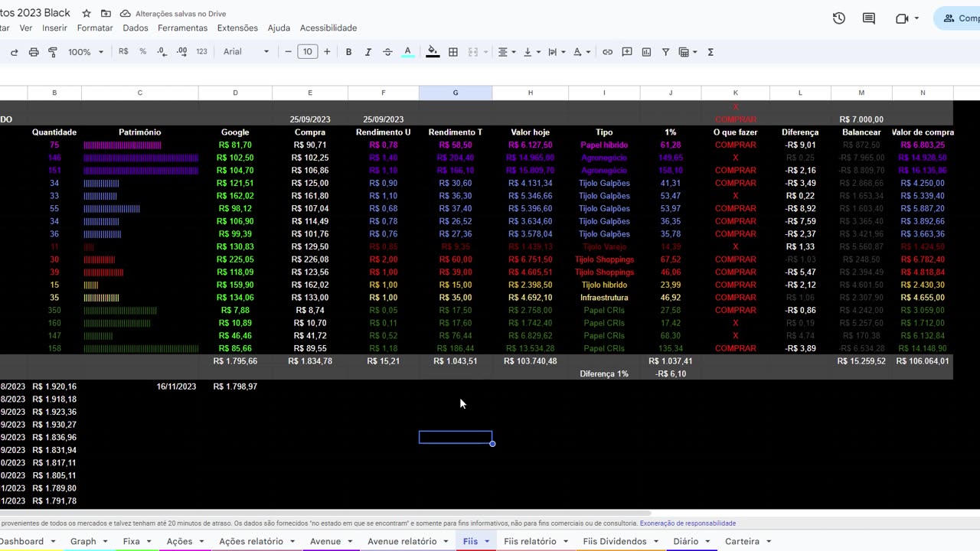This screenshot has height=551, width=980.
Task: Open the Inserir menu
Action: pyautogui.click(x=55, y=28)
